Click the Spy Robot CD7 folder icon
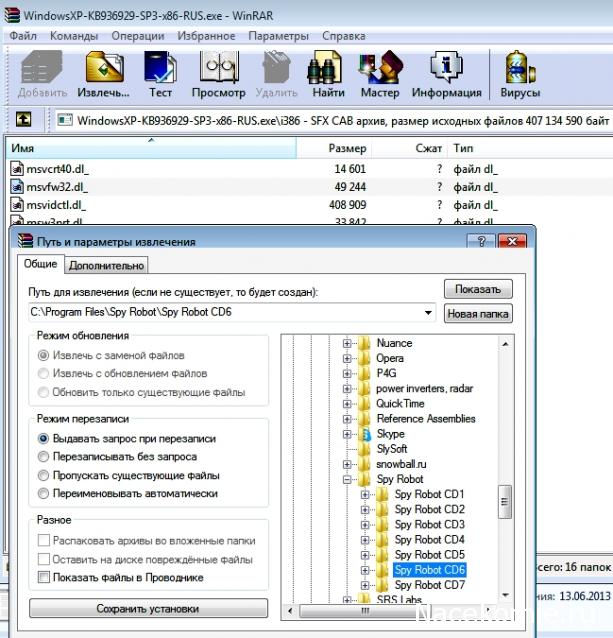The width and height of the screenshot is (613, 638). tap(382, 585)
